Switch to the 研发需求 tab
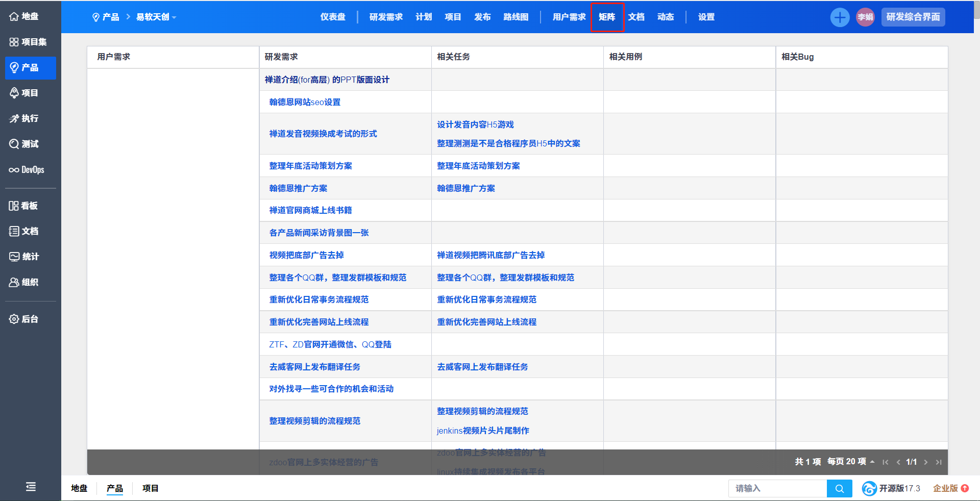This screenshot has width=980, height=501. click(386, 17)
